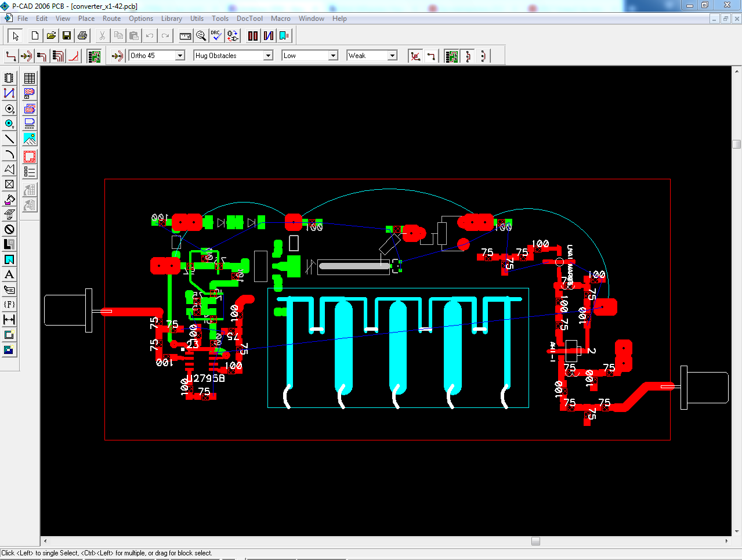Screen dimensions: 742x560
Task: Choose the Place Dimension tool
Action: [x=9, y=320]
